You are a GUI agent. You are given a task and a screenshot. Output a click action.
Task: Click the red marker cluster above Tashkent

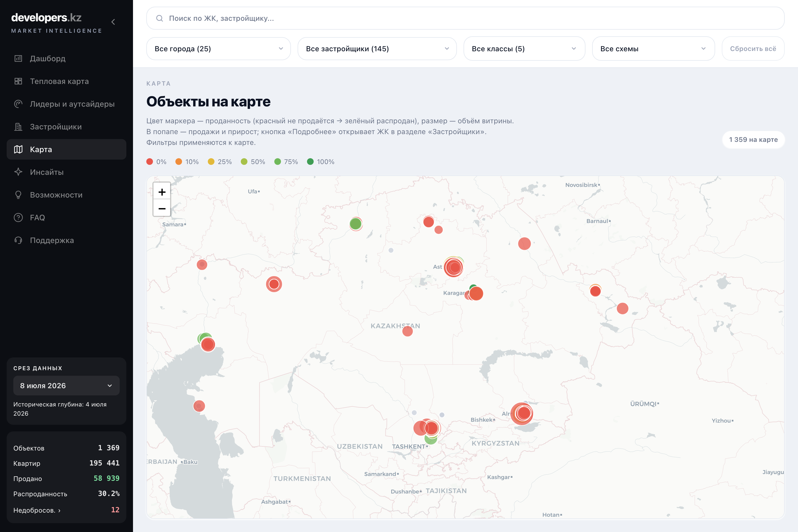click(x=431, y=428)
